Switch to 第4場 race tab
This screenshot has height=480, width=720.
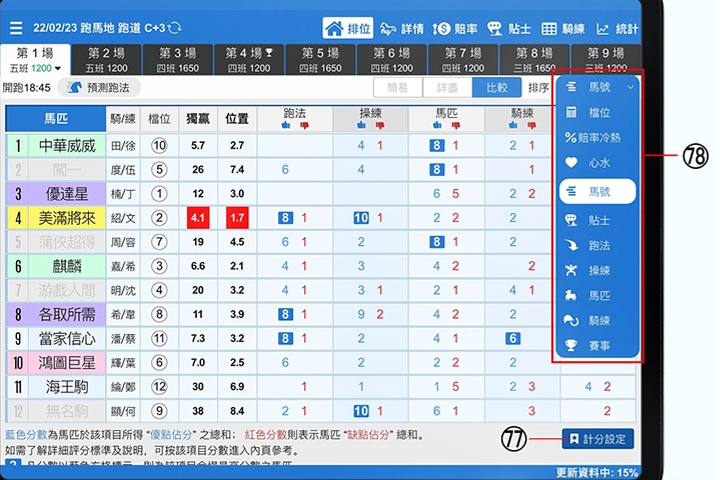click(249, 60)
